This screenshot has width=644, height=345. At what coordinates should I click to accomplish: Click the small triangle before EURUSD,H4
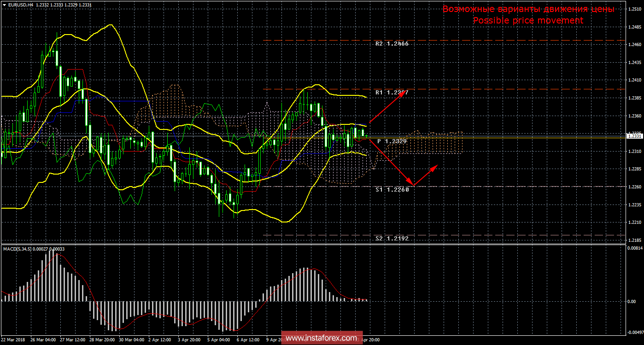point(4,5)
